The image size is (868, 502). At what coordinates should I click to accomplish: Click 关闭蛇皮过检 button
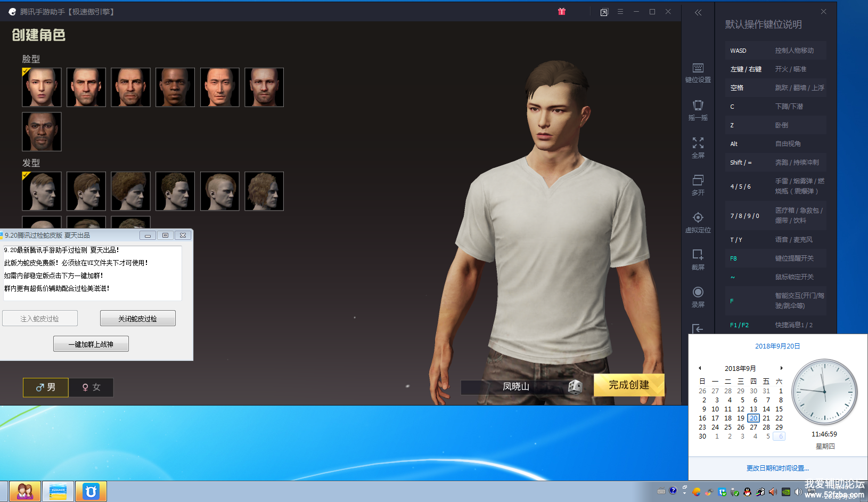pyautogui.click(x=138, y=319)
